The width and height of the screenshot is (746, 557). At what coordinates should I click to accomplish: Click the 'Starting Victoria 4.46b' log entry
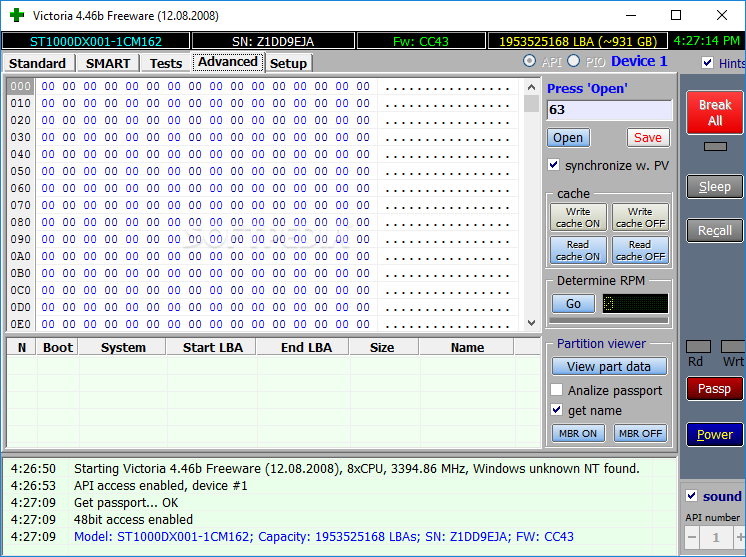click(357, 469)
